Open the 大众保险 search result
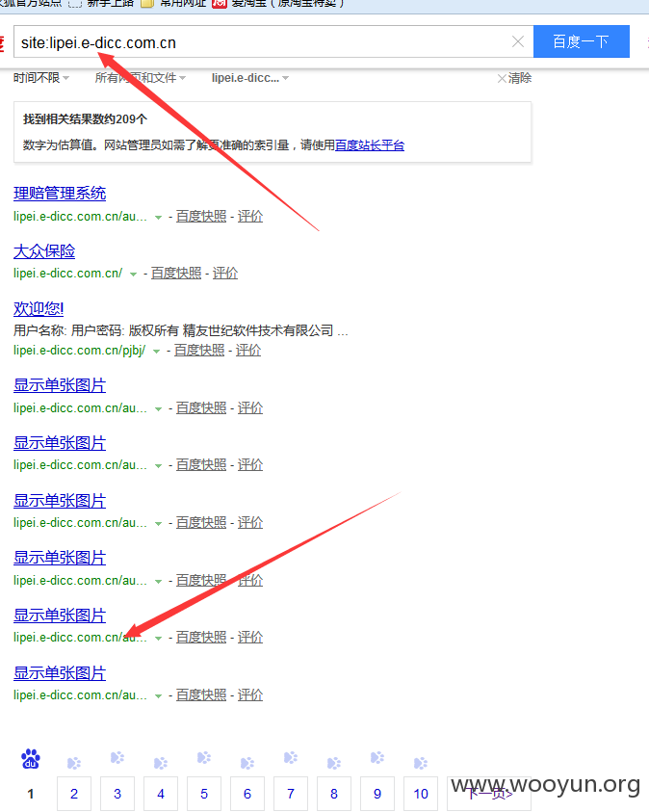Viewport: 649px width, 812px height. point(44,251)
